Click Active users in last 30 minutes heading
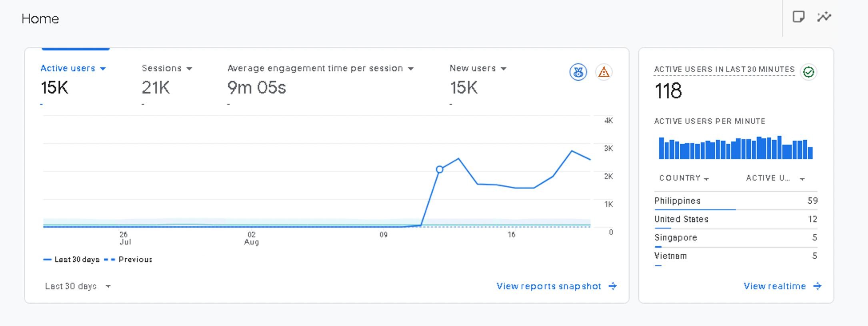868x326 pixels. [x=724, y=69]
